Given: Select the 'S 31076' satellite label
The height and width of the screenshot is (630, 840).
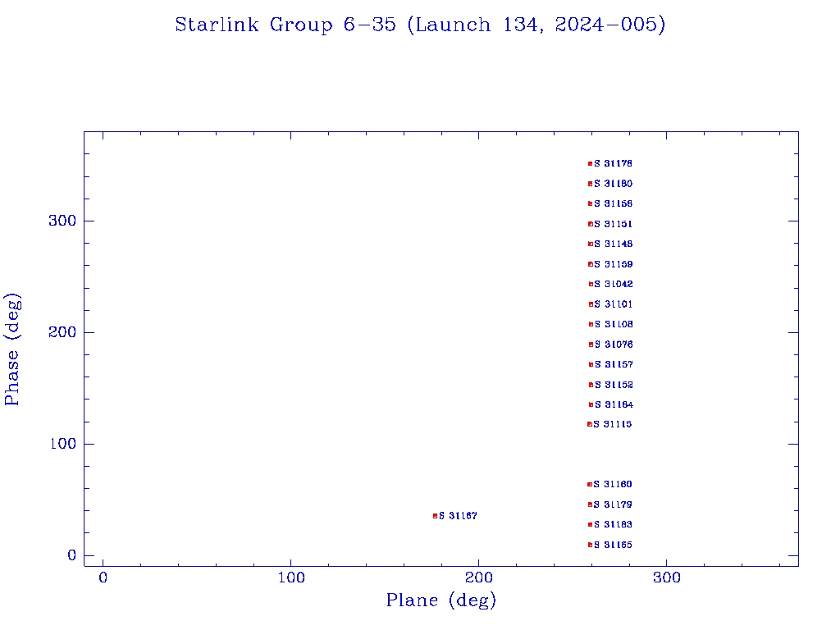Looking at the screenshot, I should tap(614, 345).
